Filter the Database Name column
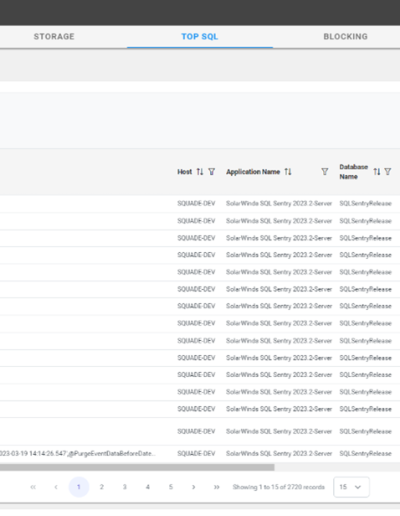400x516 pixels. point(388,172)
